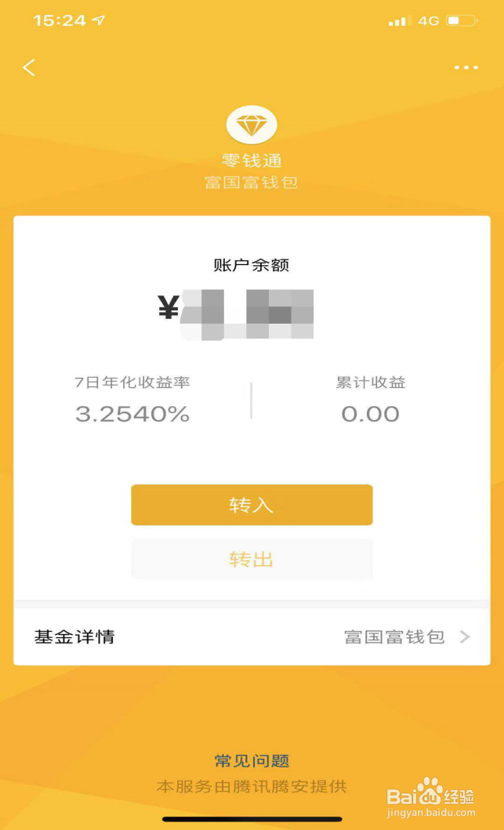Tap the blurred 账户余额 amount
This screenshot has height=830, width=504.
[x=247, y=314]
